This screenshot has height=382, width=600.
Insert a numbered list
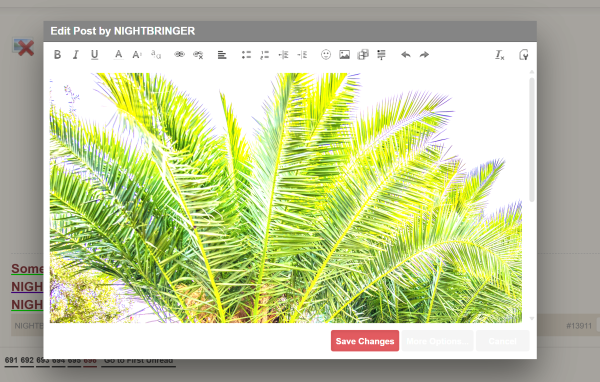click(264, 55)
